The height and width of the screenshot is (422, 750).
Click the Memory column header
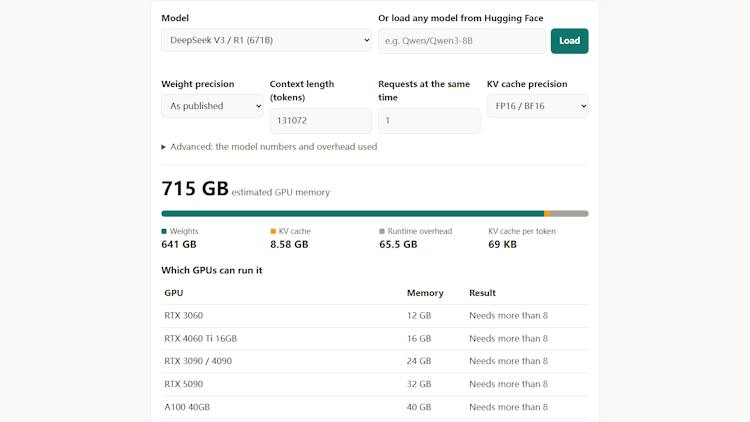coord(425,293)
